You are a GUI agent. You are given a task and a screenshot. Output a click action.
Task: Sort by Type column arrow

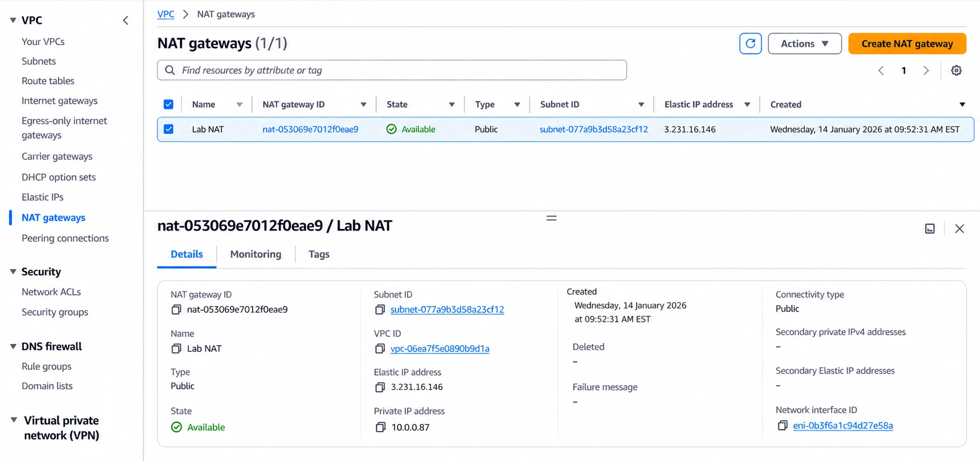[517, 105]
